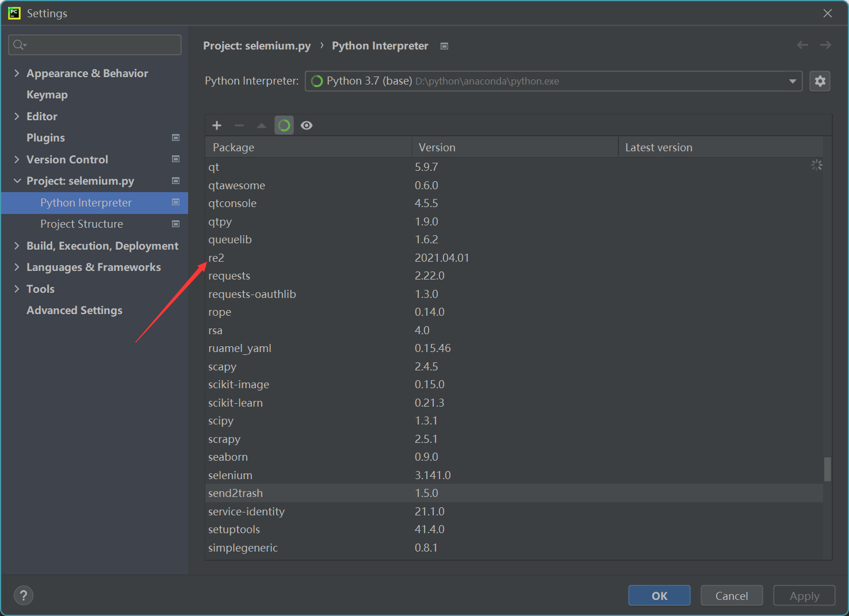Click the OK button
Image resolution: width=849 pixels, height=616 pixels.
click(659, 595)
